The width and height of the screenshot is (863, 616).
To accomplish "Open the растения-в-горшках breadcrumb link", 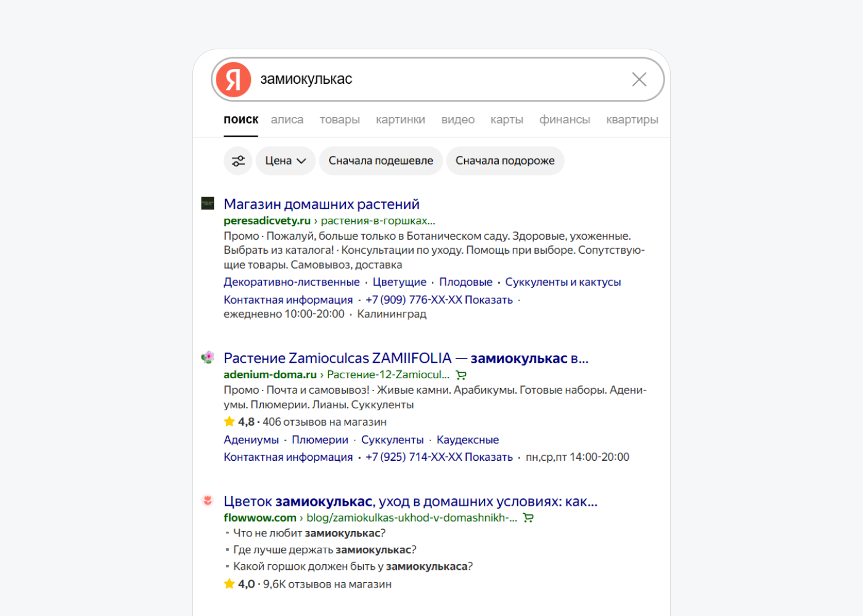I will pyautogui.click(x=378, y=221).
